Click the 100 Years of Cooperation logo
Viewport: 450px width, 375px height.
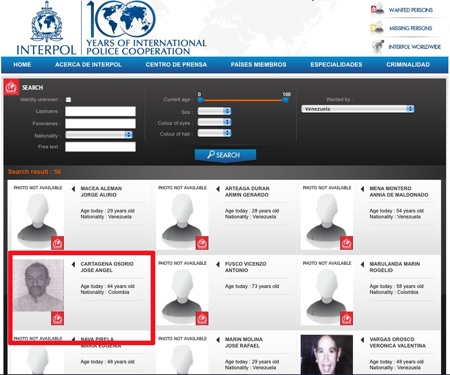(146, 28)
